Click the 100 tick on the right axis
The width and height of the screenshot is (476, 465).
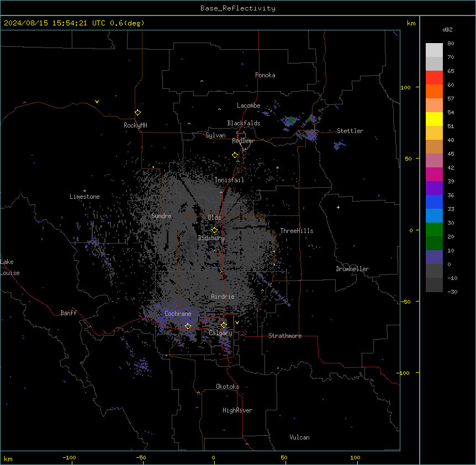click(x=405, y=87)
